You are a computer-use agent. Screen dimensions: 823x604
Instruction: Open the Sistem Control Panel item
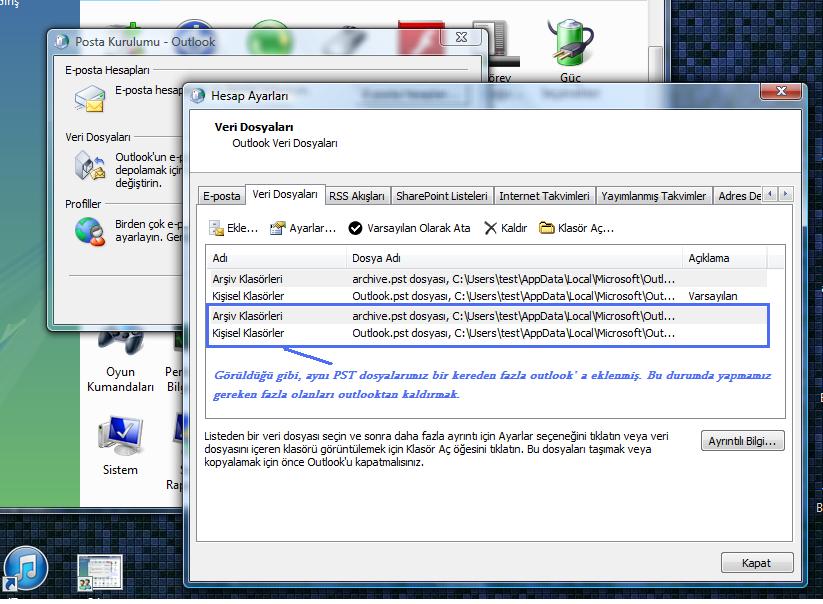(120, 446)
